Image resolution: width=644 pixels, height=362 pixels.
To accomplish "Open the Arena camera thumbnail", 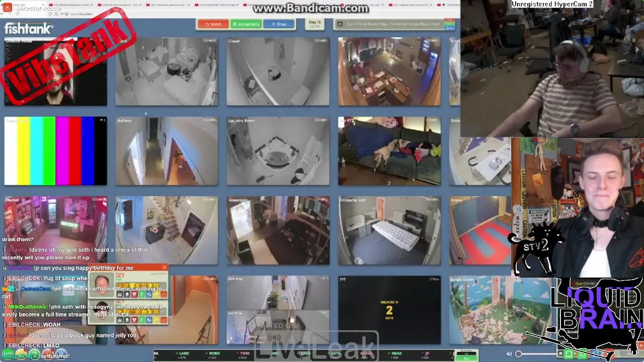I will tap(480, 230).
